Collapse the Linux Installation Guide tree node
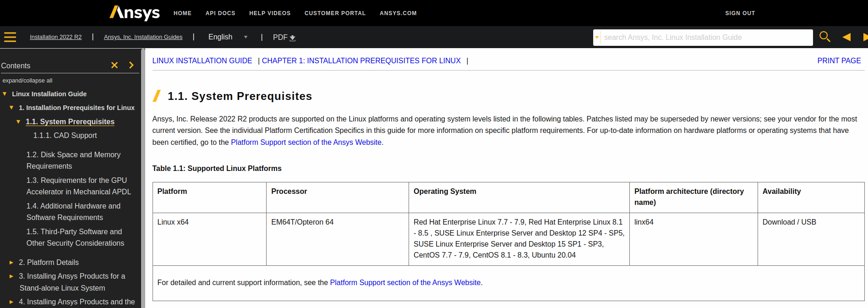Image resolution: width=868 pixels, height=308 pixels. point(5,94)
